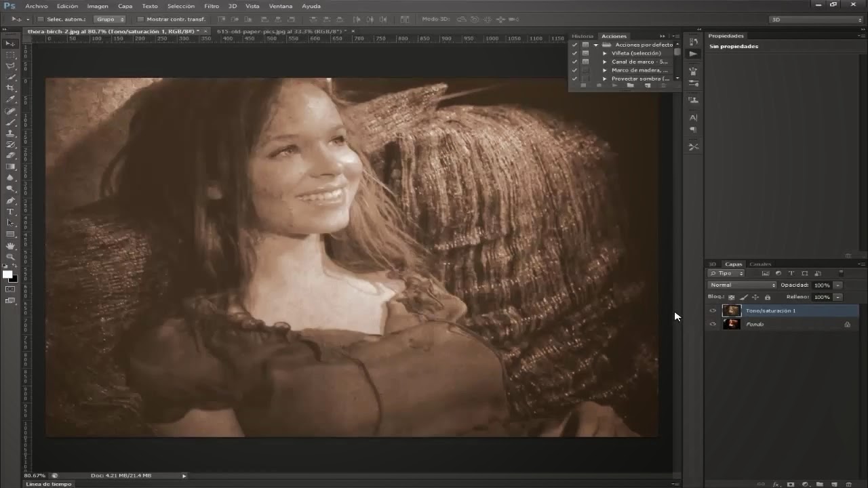Image resolution: width=868 pixels, height=488 pixels.
Task: Select the Eyedropper tool
Action: 10,99
